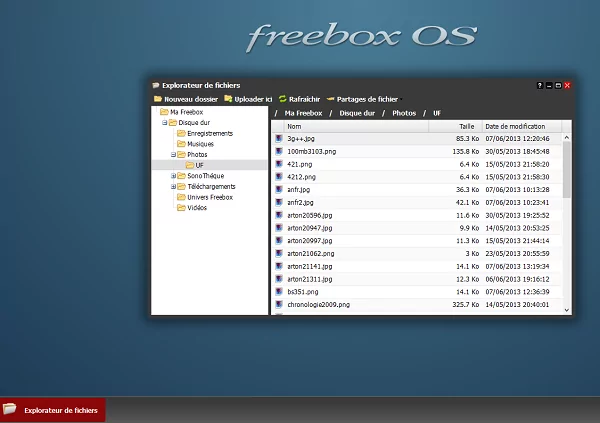
Task: Click the Uploader ici toolbar icon
Action: [x=228, y=99]
